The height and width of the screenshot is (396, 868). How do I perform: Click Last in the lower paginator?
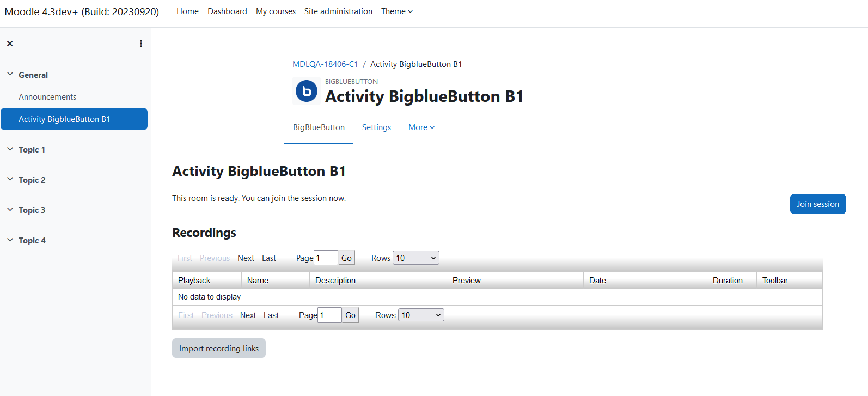point(271,315)
